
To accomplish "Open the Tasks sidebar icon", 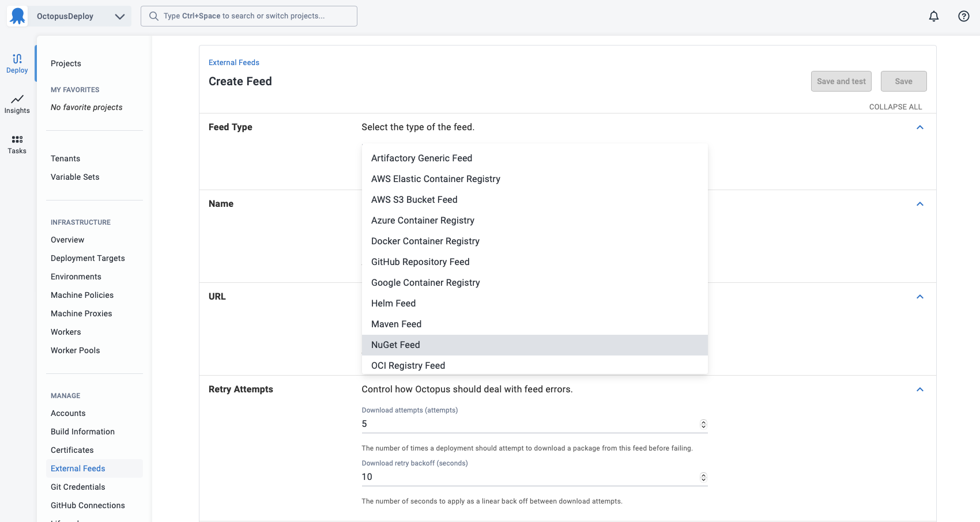I will [x=17, y=144].
